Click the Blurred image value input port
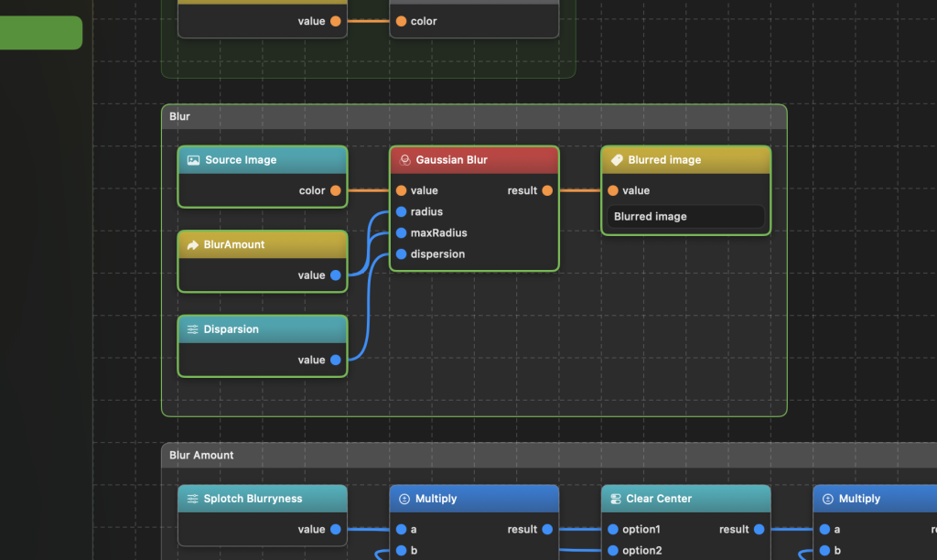 coord(612,190)
